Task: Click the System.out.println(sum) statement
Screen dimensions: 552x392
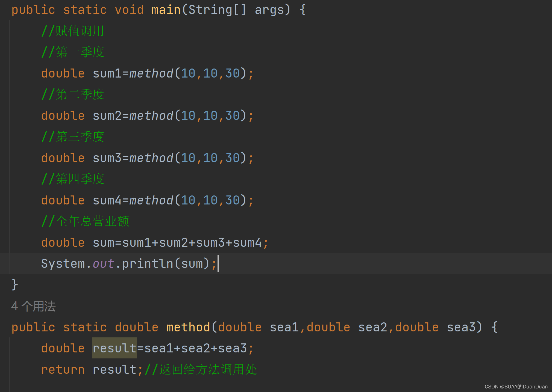Action: [128, 264]
